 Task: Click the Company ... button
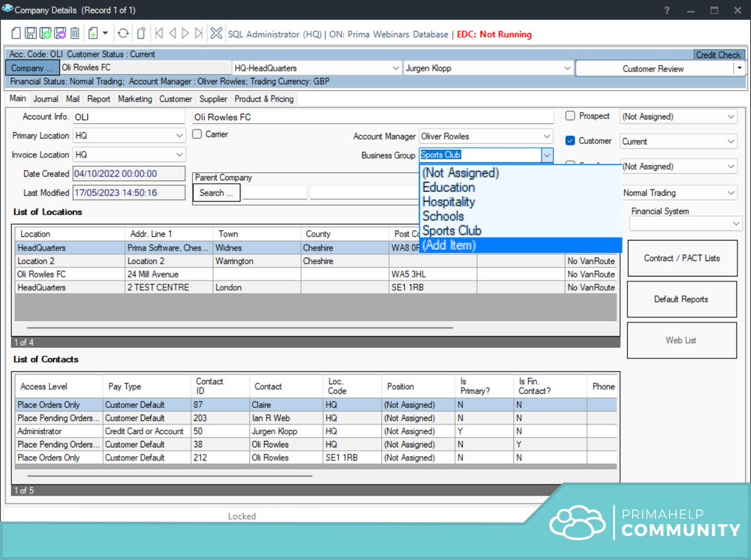(x=33, y=68)
